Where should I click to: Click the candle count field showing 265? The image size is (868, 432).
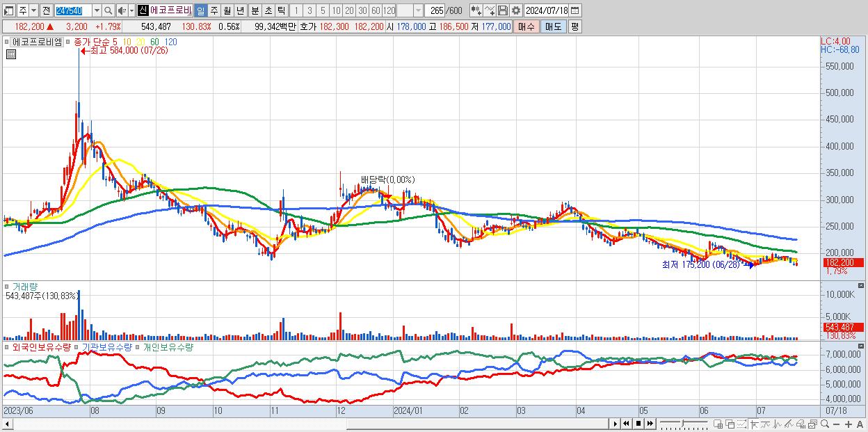click(435, 10)
